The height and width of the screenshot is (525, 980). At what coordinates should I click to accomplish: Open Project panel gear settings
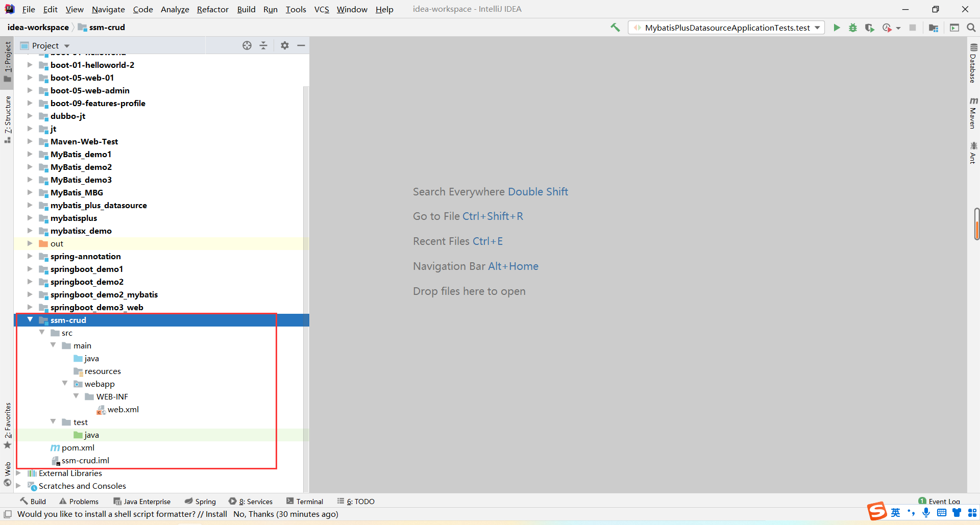[x=285, y=45]
